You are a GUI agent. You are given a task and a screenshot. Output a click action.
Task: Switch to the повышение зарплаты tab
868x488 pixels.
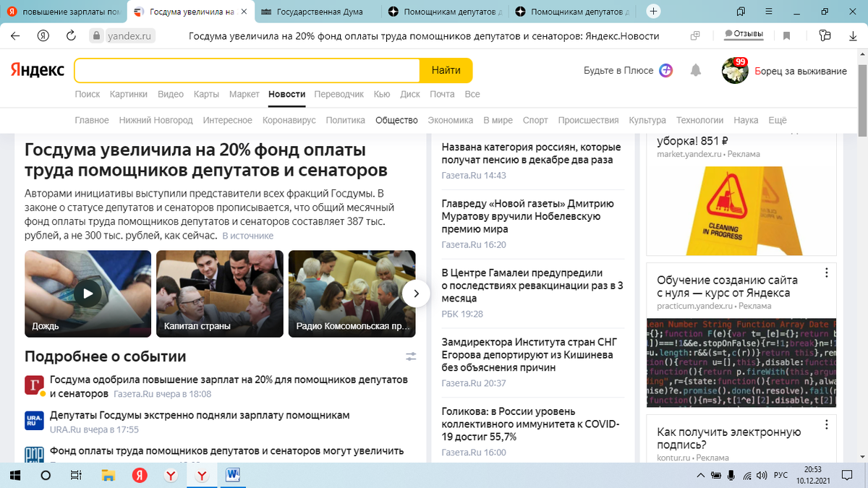pos(64,12)
